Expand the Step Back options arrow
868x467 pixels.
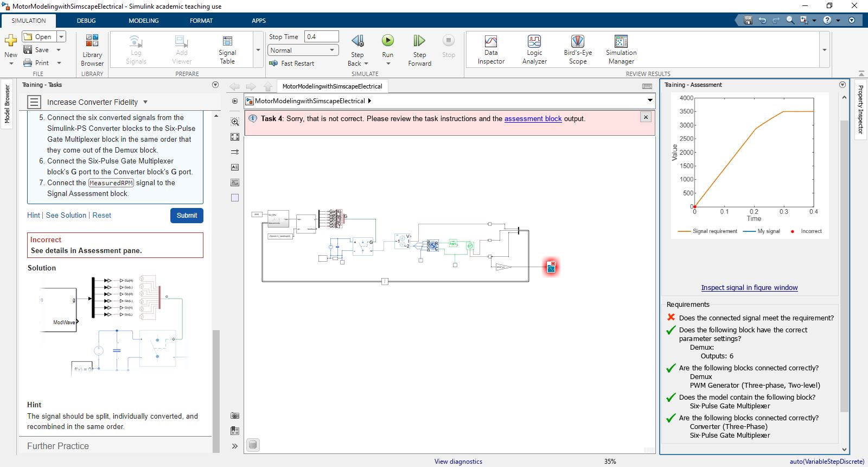click(367, 64)
